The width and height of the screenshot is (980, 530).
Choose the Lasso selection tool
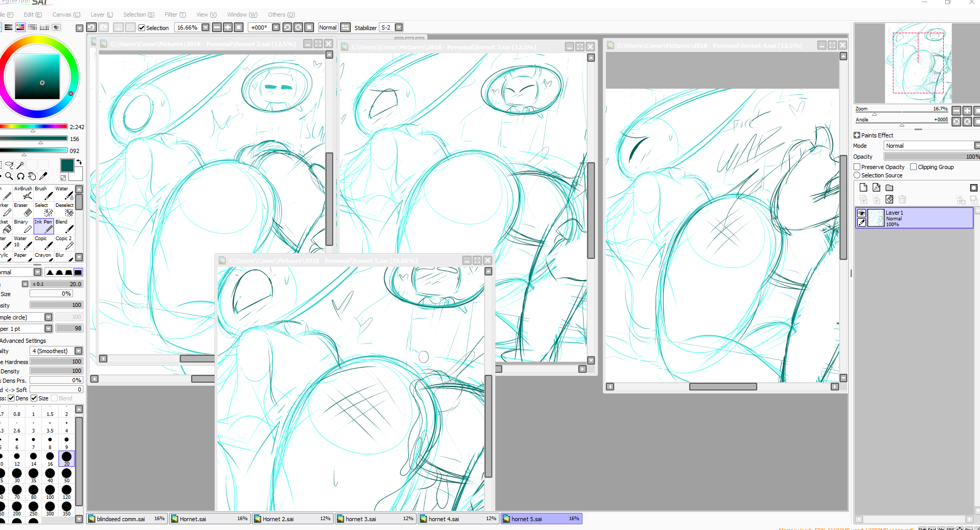click(9, 165)
